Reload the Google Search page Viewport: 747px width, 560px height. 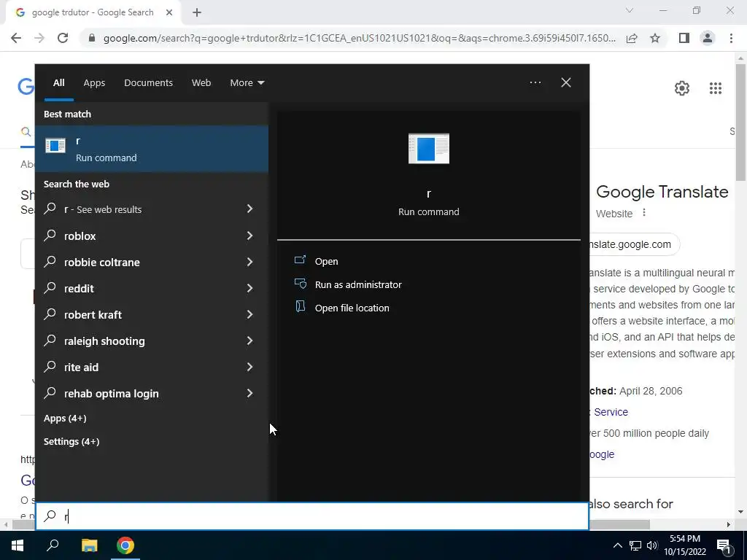pos(63,38)
